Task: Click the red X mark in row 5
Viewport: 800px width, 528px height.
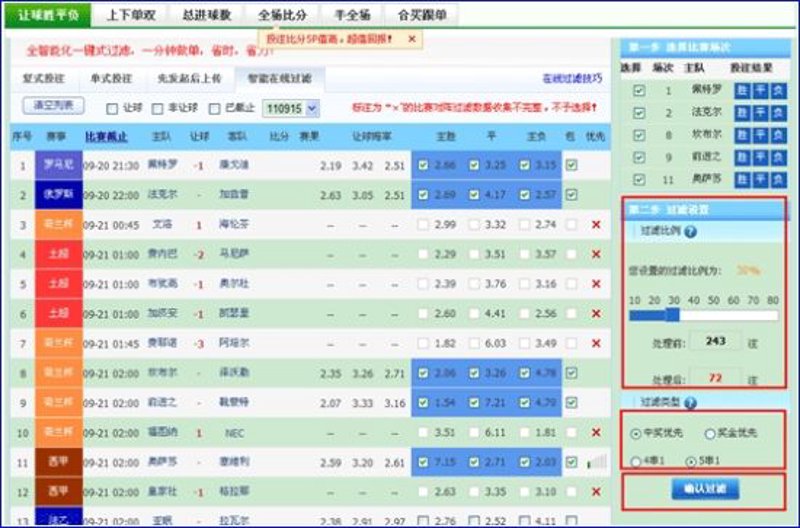Action: click(595, 284)
